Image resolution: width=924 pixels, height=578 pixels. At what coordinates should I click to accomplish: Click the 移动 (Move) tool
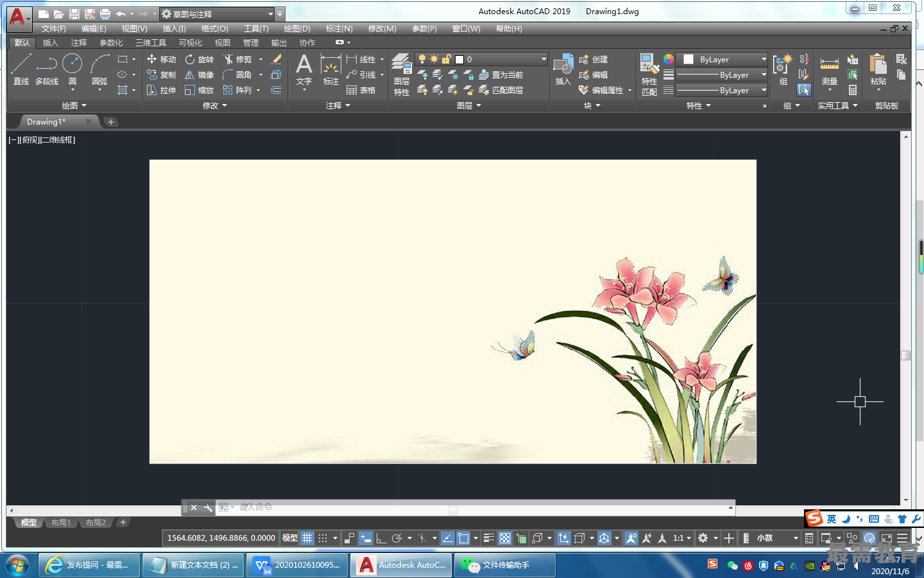tap(161, 59)
